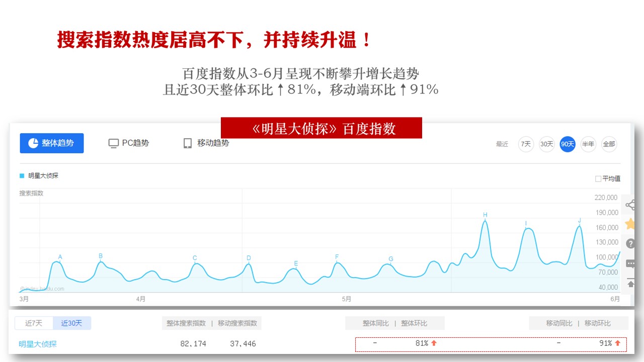Click the 整体同比 column header
The width and height of the screenshot is (644, 362).
point(376,323)
